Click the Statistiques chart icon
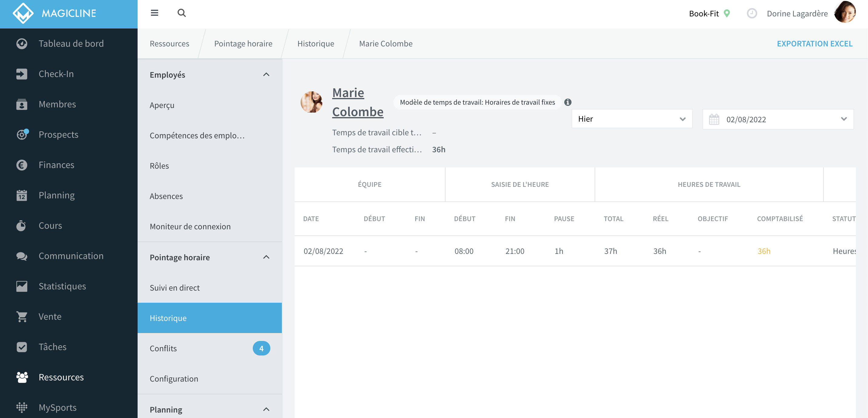The height and width of the screenshot is (418, 868). click(22, 286)
